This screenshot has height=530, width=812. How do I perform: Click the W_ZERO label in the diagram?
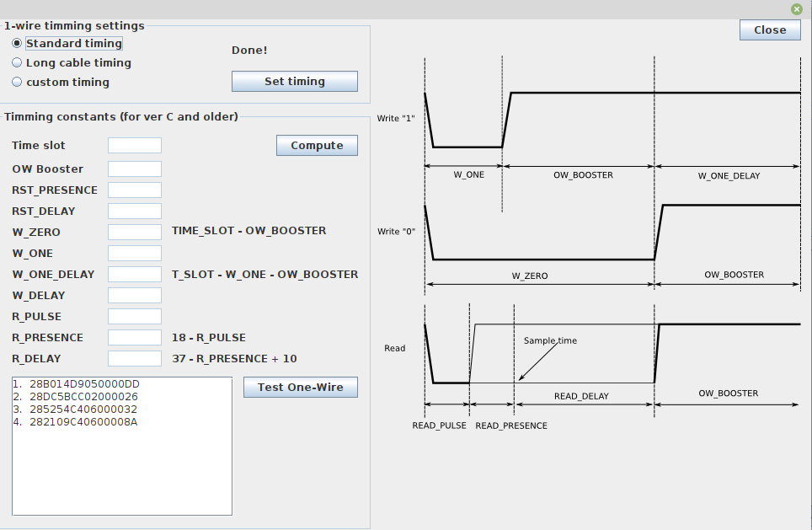(529, 276)
